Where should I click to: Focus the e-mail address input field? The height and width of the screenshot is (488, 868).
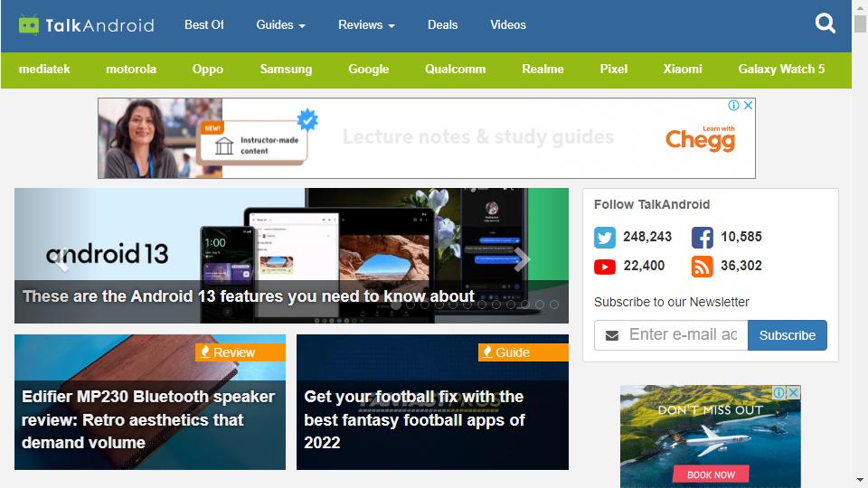pyautogui.click(x=682, y=335)
